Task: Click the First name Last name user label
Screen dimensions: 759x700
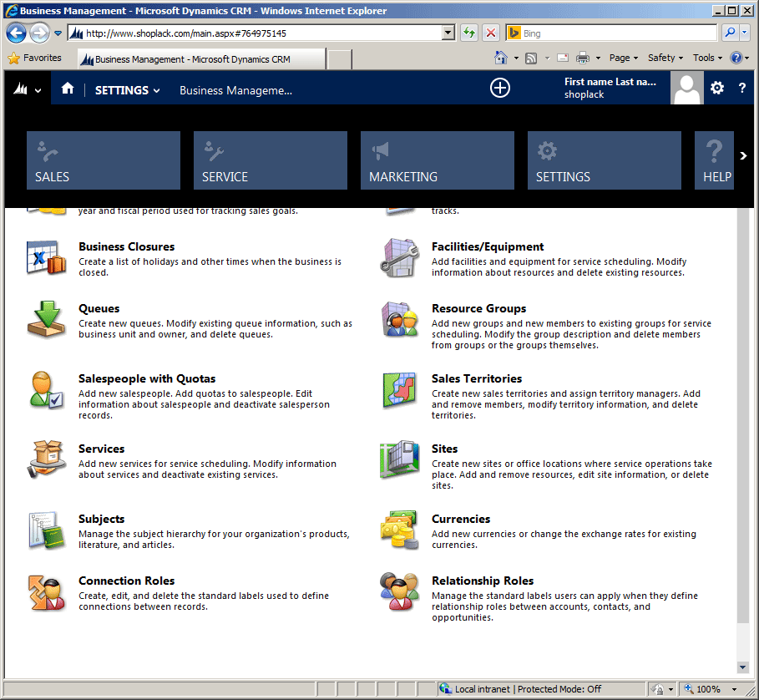Action: click(x=610, y=82)
